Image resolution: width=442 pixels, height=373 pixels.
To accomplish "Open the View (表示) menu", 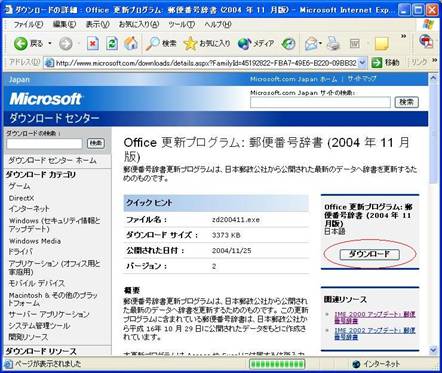I will tap(97, 24).
